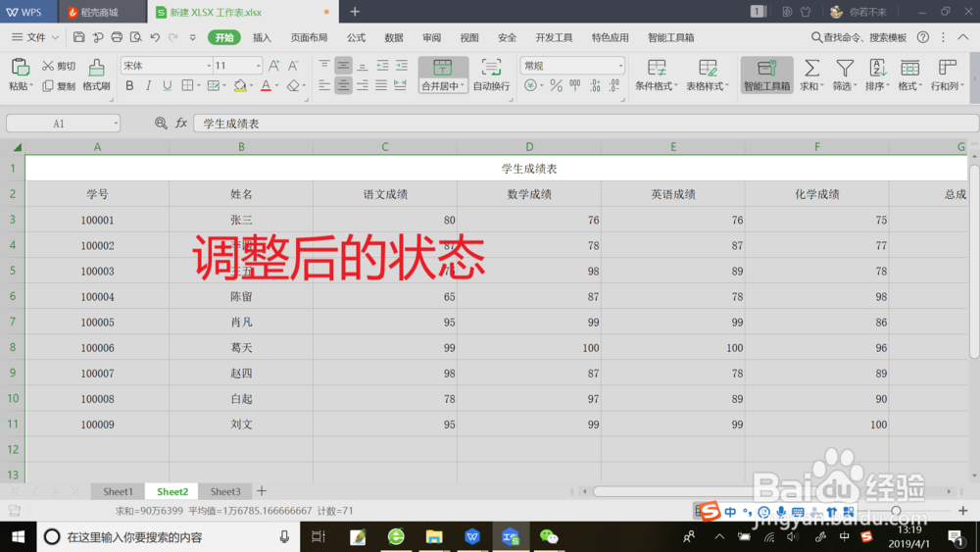Toggle left text alignment
Viewport: 980px width, 552px height.
pyautogui.click(x=323, y=85)
